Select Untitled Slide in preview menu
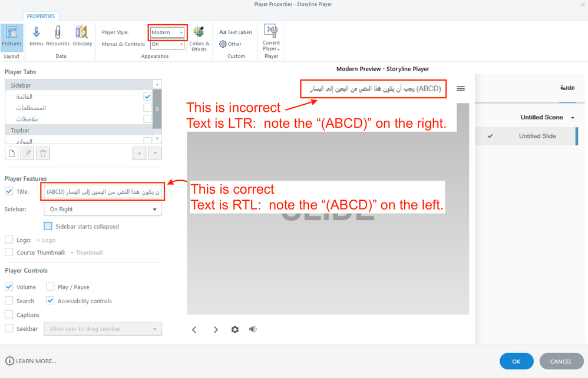Viewport: 588px width, 378px height. [x=527, y=136]
